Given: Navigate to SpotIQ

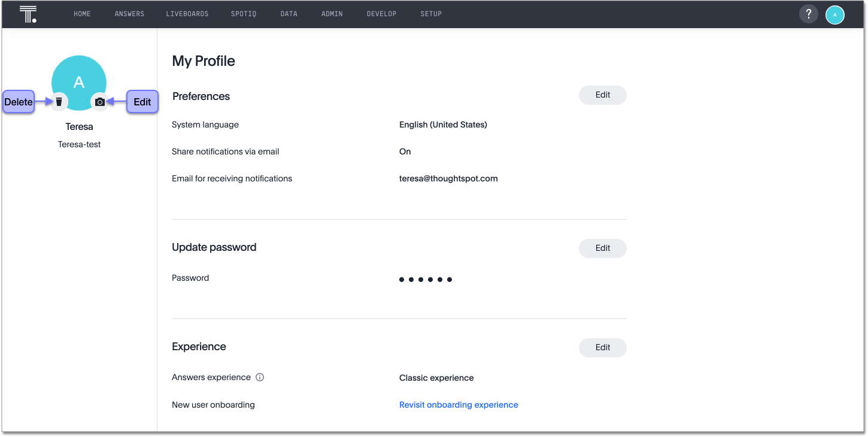Looking at the screenshot, I should click(x=244, y=14).
